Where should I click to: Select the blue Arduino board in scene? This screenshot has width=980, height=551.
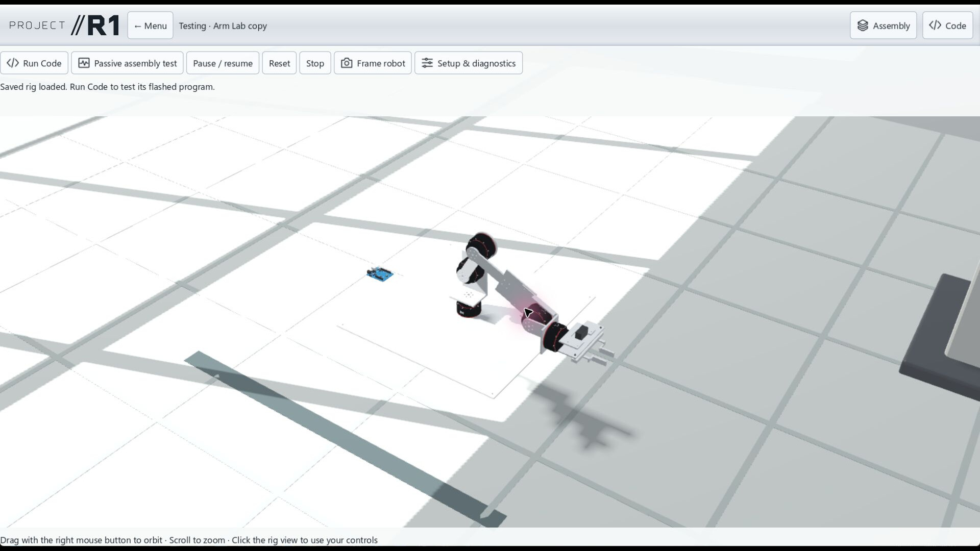click(380, 274)
